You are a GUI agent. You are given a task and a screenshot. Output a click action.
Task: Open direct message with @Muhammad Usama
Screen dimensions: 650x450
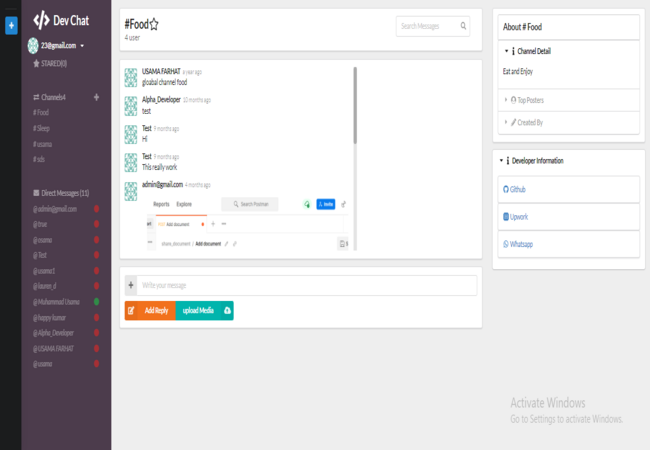coord(64,302)
